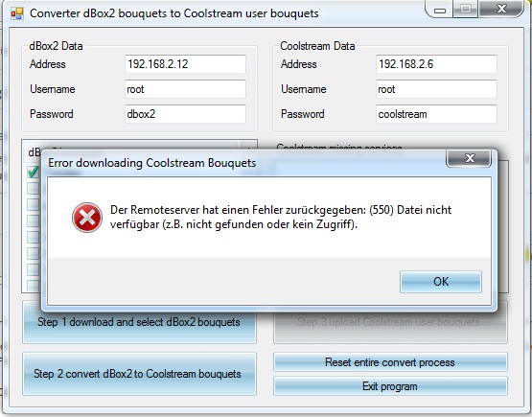532x417 pixels.
Task: Toggle the green checked bouquet checkbox
Action: pos(34,173)
